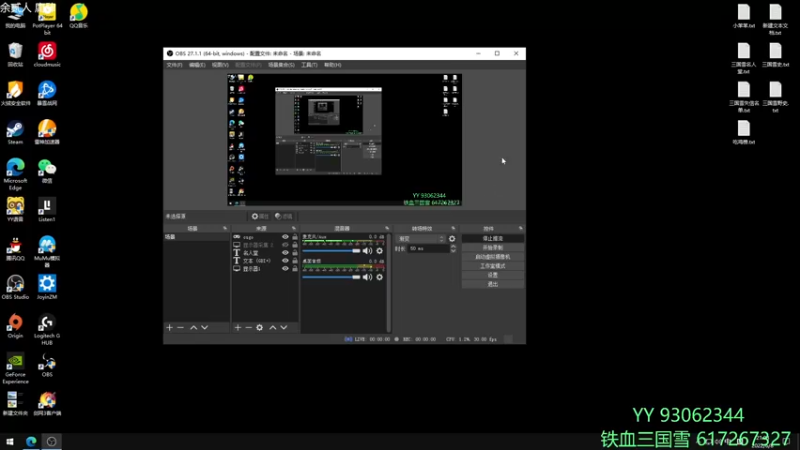
Task: Move the scene up in the scenes list
Action: [x=193, y=328]
